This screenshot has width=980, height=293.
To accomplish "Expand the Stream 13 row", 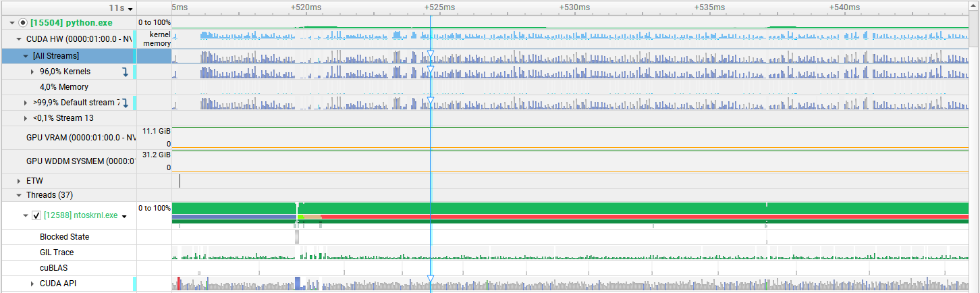I will click(x=26, y=118).
